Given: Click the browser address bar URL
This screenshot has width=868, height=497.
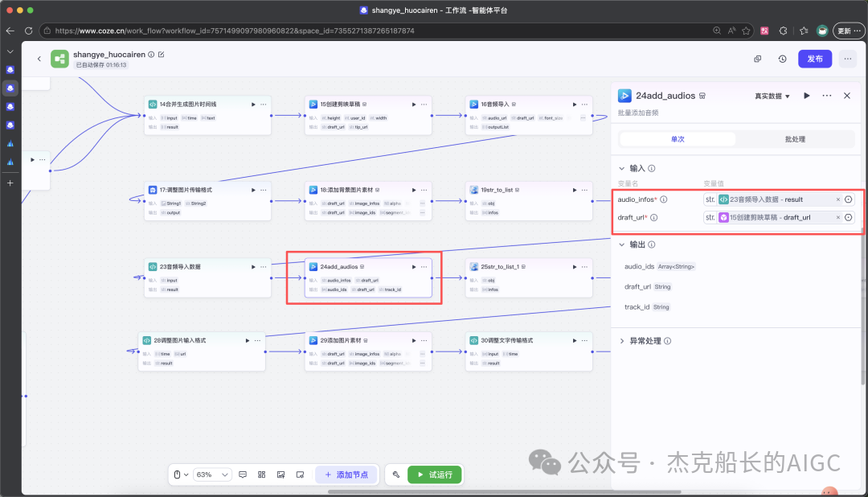Looking at the screenshot, I should (x=235, y=31).
